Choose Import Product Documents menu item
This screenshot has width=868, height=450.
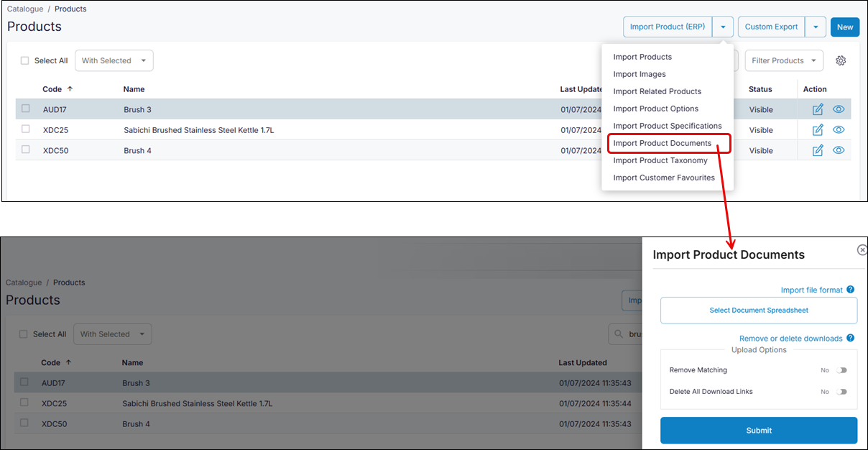pyautogui.click(x=662, y=143)
